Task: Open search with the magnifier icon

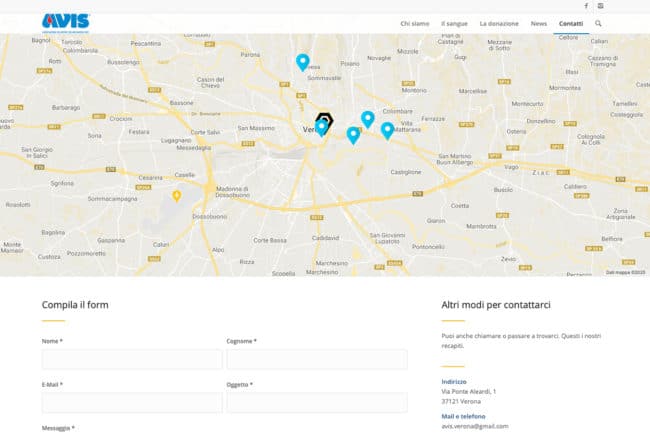Action: [599, 22]
